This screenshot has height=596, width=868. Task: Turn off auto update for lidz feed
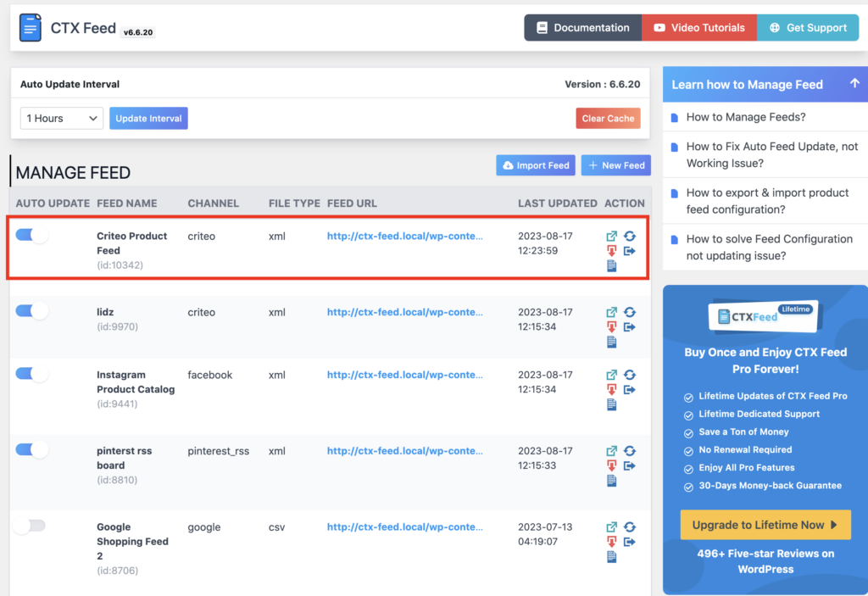click(31, 311)
